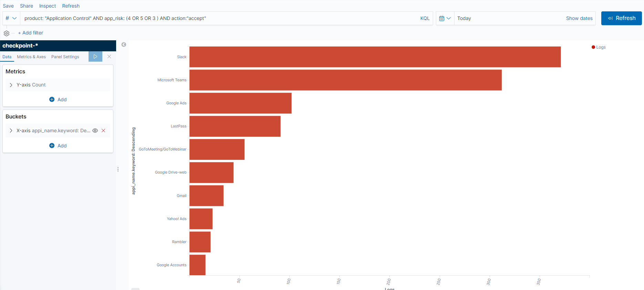Click the Yahoo! Ads bar
644x290 pixels.
[201, 219]
